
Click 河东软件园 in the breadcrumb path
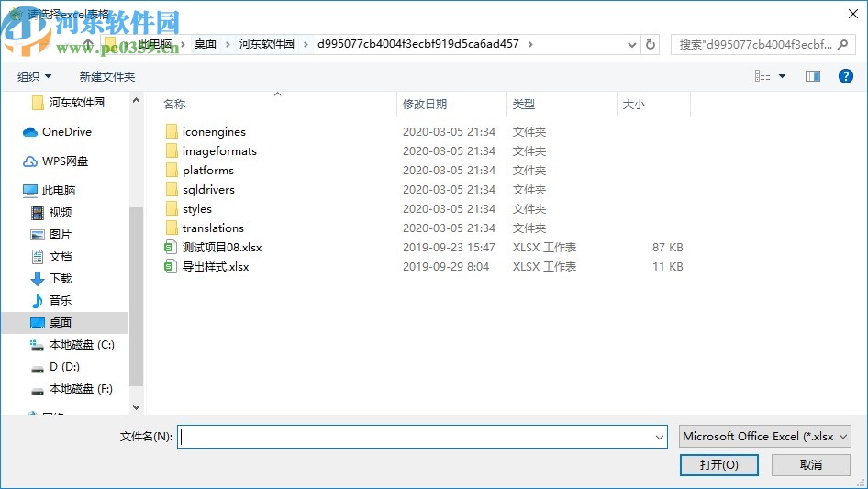(x=267, y=44)
